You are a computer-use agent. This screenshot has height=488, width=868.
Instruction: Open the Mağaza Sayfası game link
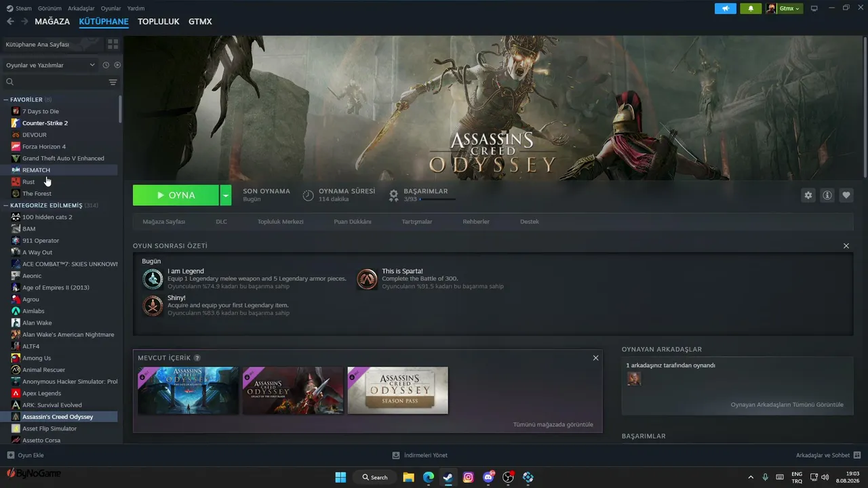(164, 222)
